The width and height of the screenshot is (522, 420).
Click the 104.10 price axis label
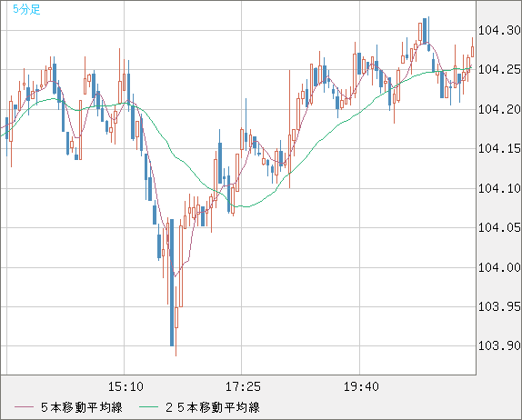[499, 188]
